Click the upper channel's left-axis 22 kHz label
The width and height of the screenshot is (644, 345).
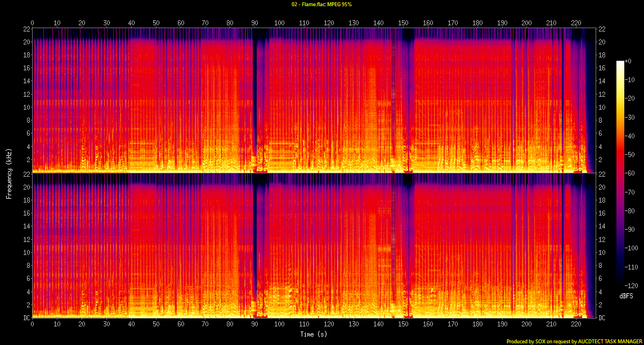click(26, 29)
